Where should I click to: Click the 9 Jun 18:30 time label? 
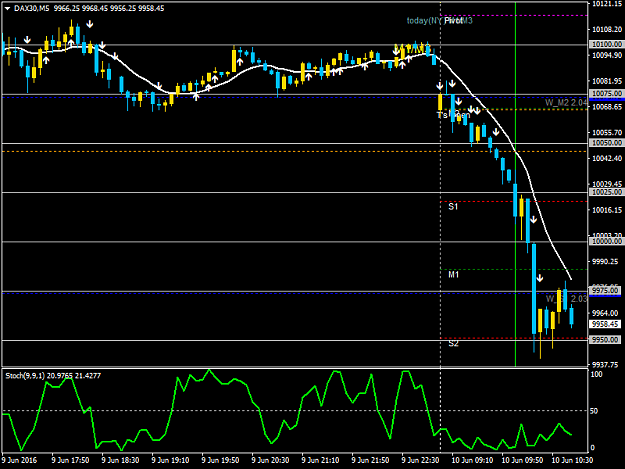coord(120,460)
